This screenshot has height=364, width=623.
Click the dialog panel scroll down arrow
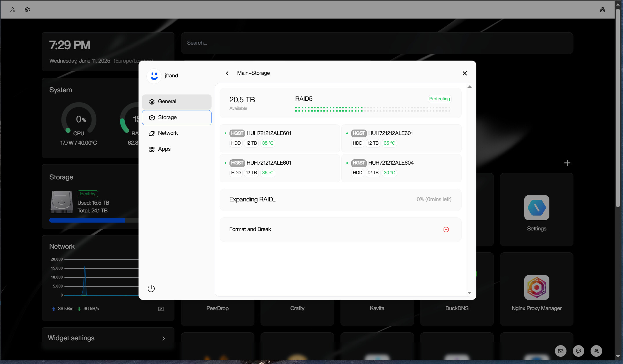pyautogui.click(x=469, y=293)
